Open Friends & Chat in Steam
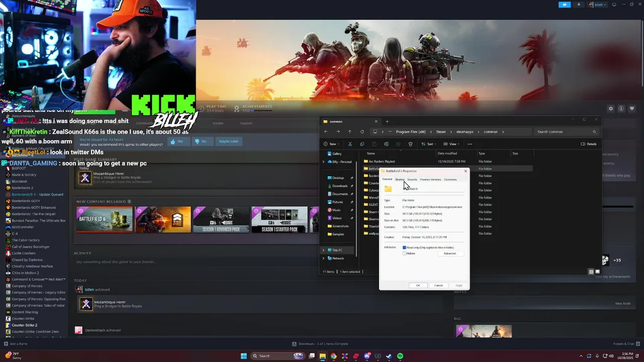The height and width of the screenshot is (362, 644). (625, 344)
